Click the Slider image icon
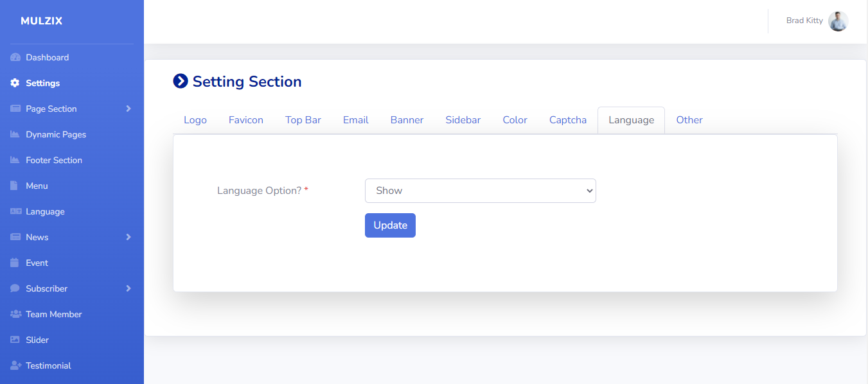The height and width of the screenshot is (384, 868). pos(15,340)
